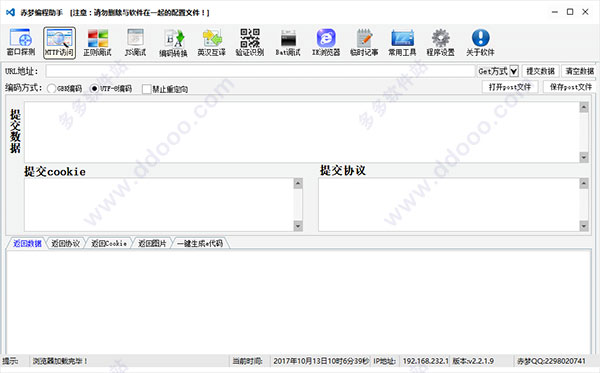Click 打开post文件 button
This screenshot has width=600, height=373.
pos(510,87)
